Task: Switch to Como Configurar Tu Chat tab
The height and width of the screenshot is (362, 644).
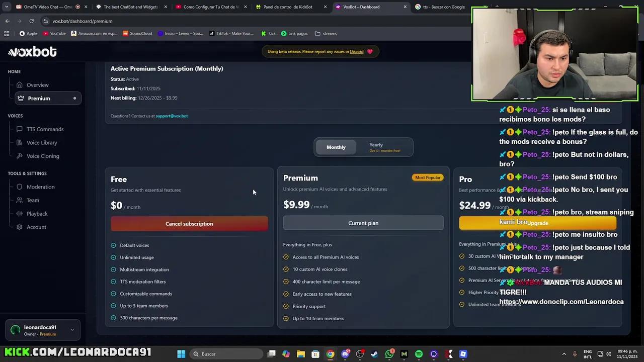Action: [210, 7]
